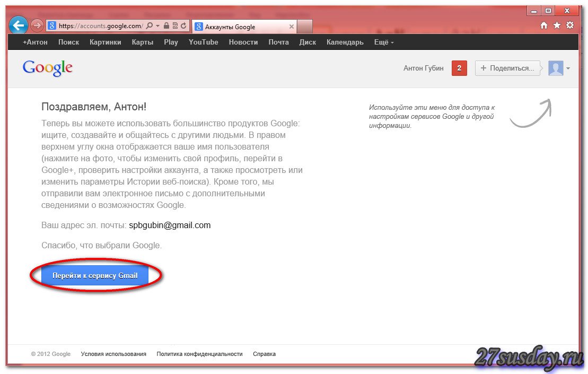Open the address bar dropdown arrow
This screenshot has height=374, width=588.
157,25
